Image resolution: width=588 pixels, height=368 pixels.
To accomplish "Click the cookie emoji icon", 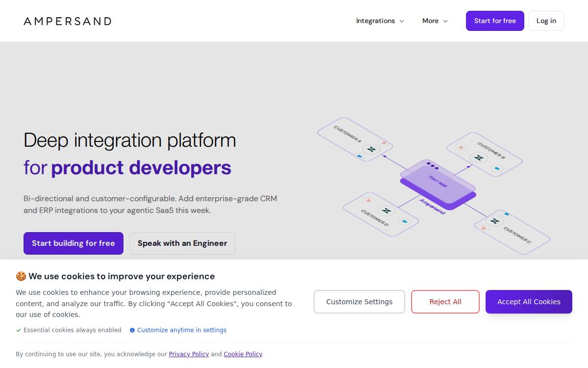I will [x=21, y=276].
